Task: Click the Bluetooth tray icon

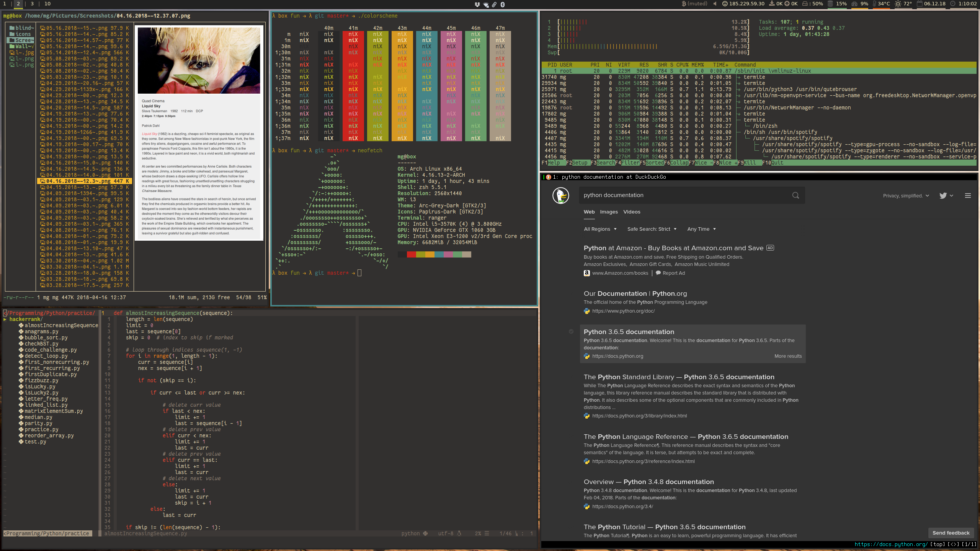Action: point(503,4)
